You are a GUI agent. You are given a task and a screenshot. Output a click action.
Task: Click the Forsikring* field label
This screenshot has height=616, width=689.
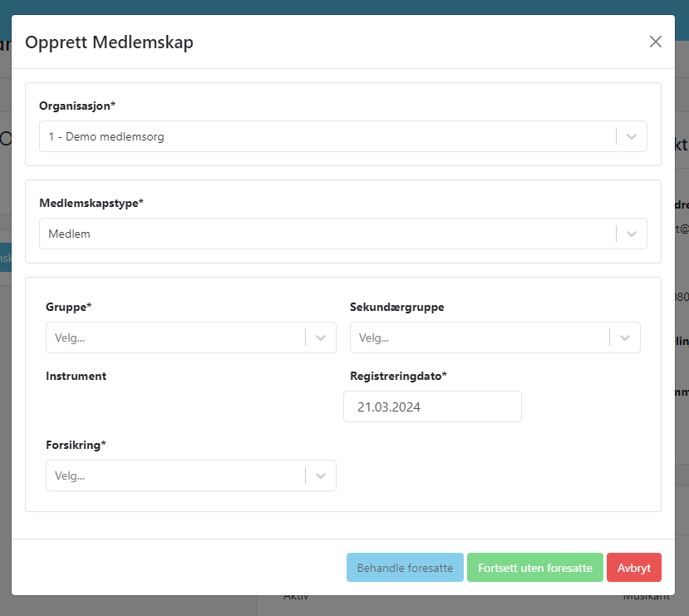[76, 445]
